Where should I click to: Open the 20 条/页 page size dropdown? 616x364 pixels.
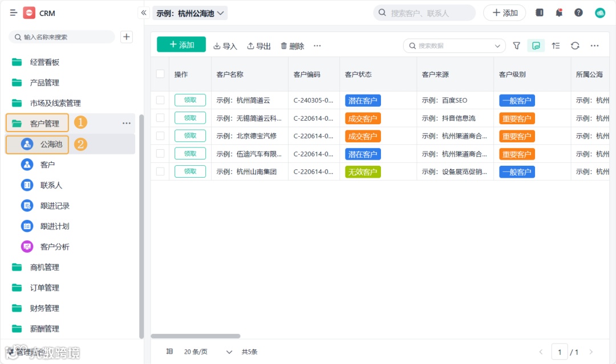click(x=208, y=352)
